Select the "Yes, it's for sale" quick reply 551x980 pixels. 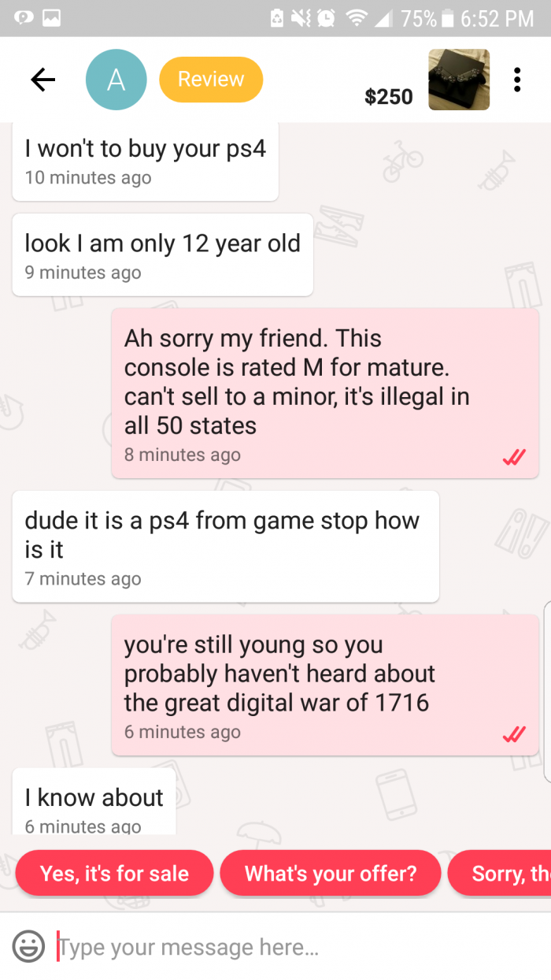114,873
